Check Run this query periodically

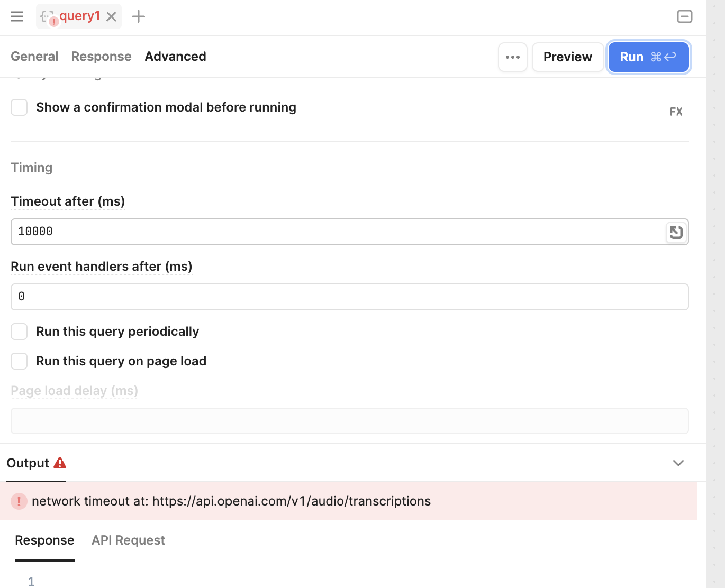point(20,332)
